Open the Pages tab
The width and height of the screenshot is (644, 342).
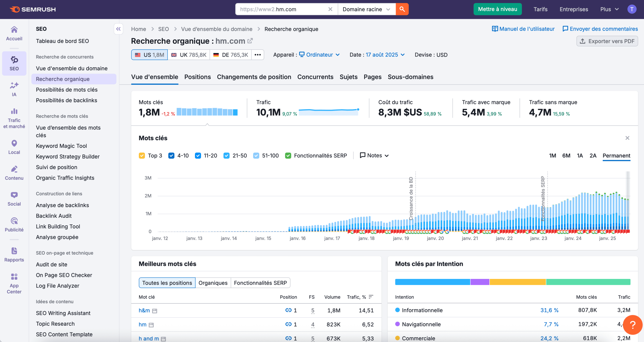[373, 77]
